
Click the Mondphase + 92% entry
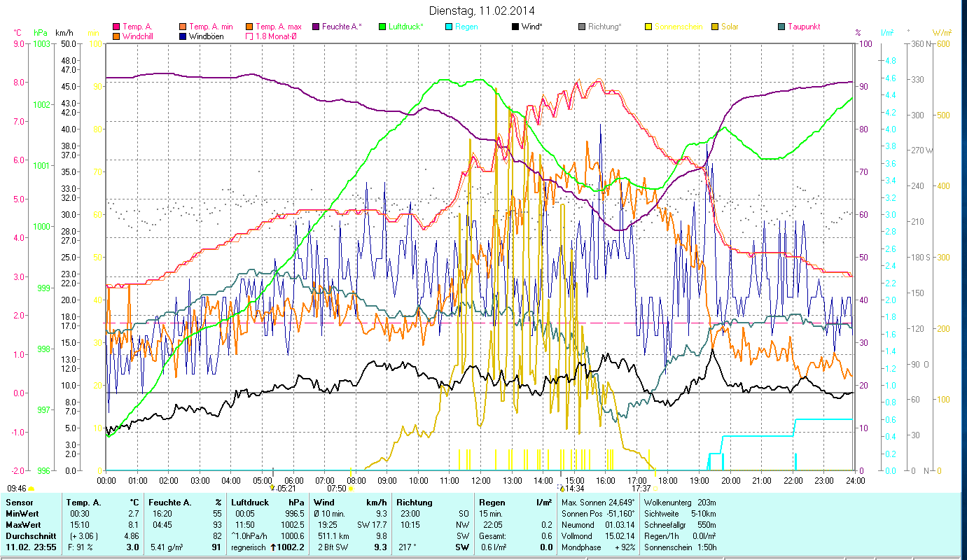coord(597,547)
